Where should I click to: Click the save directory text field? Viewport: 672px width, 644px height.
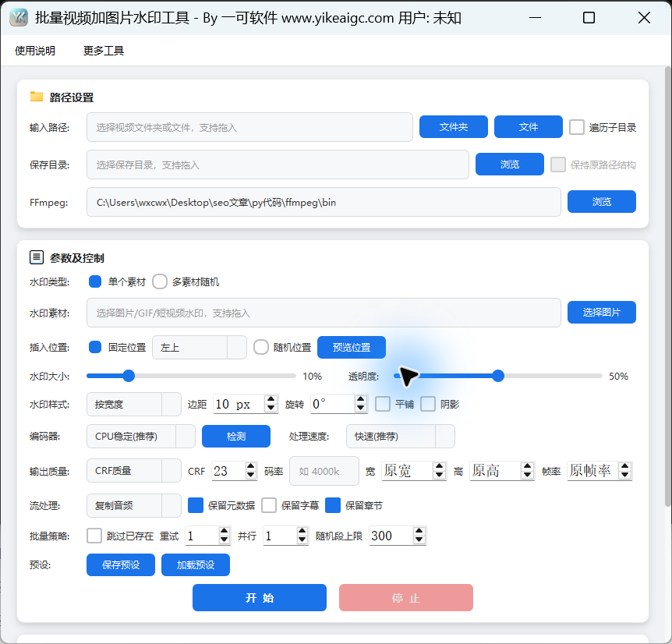pyautogui.click(x=278, y=165)
